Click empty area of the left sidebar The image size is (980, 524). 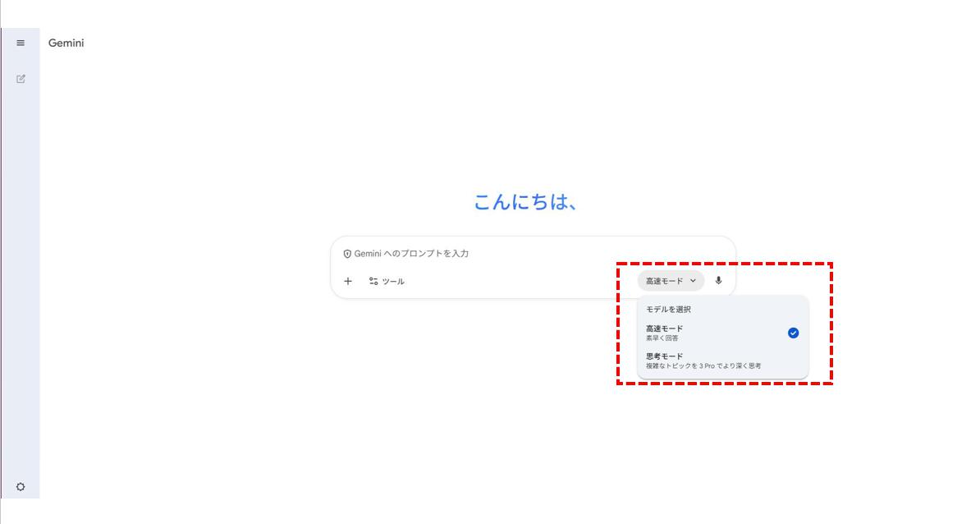[21, 271]
